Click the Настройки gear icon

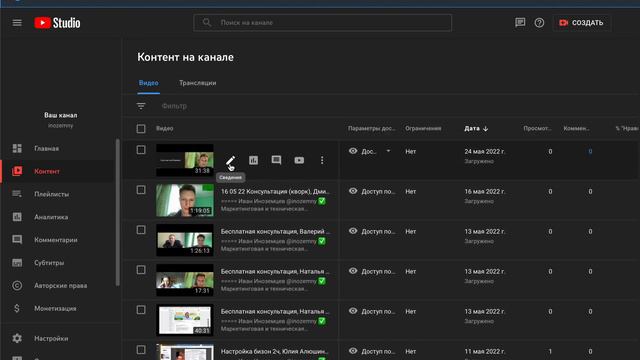[x=17, y=338]
